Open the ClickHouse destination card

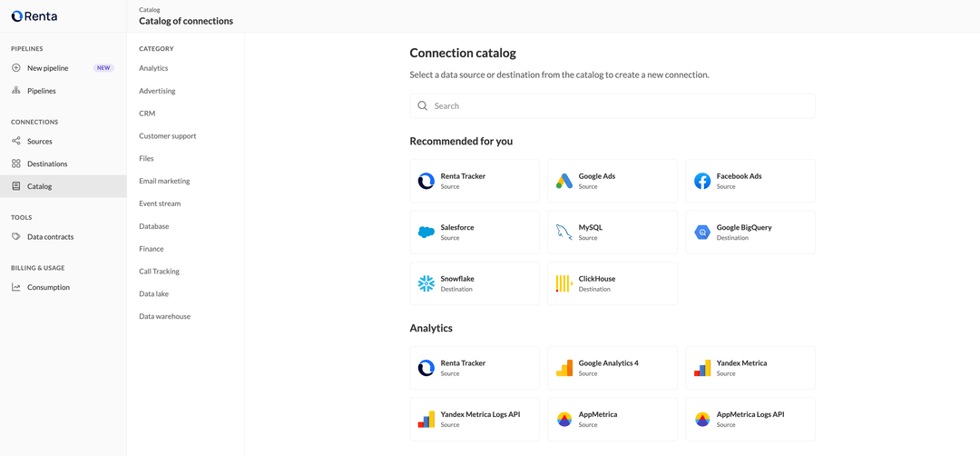click(612, 283)
